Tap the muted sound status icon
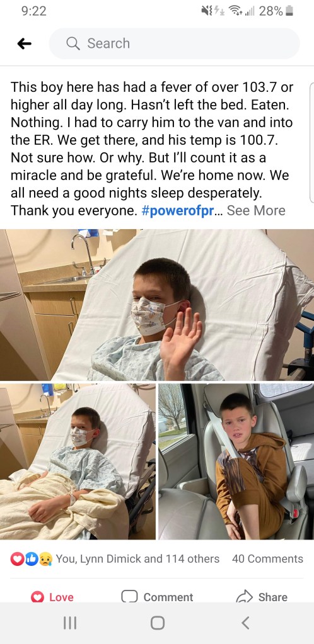 coord(206,11)
